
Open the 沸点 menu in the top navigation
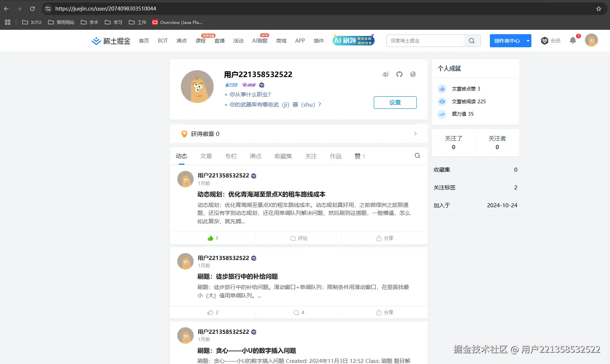point(181,41)
